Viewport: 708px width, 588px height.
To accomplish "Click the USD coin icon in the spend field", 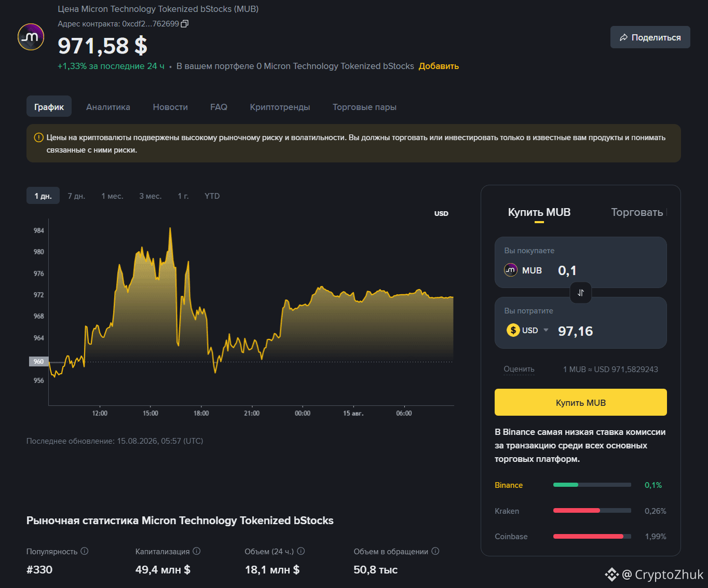I will [x=513, y=330].
